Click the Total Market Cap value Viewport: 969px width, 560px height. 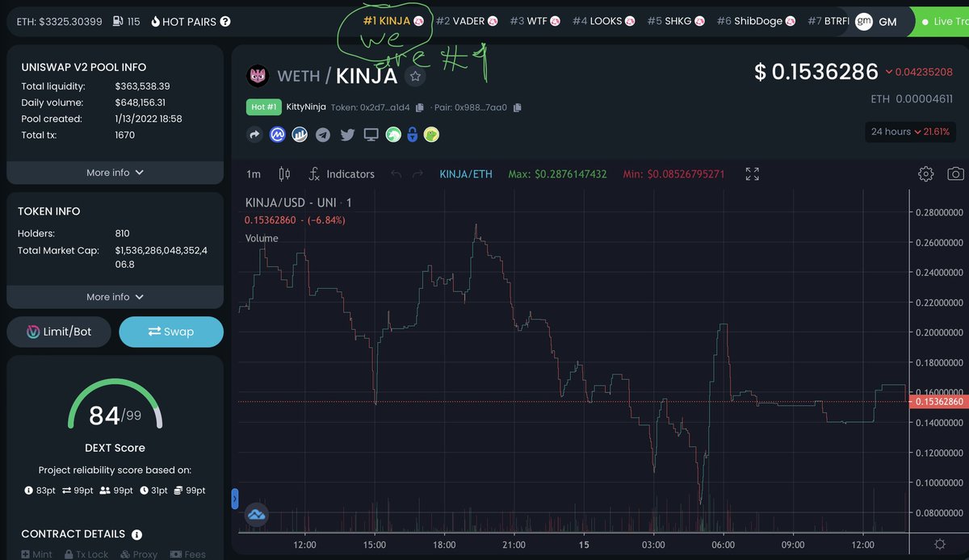[x=161, y=257]
